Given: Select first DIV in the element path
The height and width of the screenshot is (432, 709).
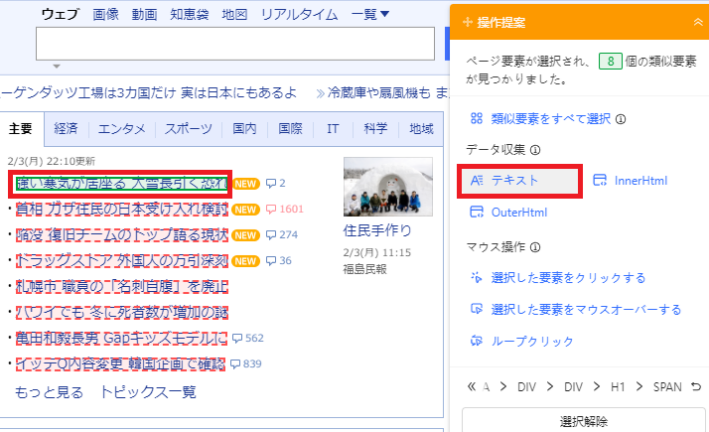Looking at the screenshot, I should click(x=526, y=387).
